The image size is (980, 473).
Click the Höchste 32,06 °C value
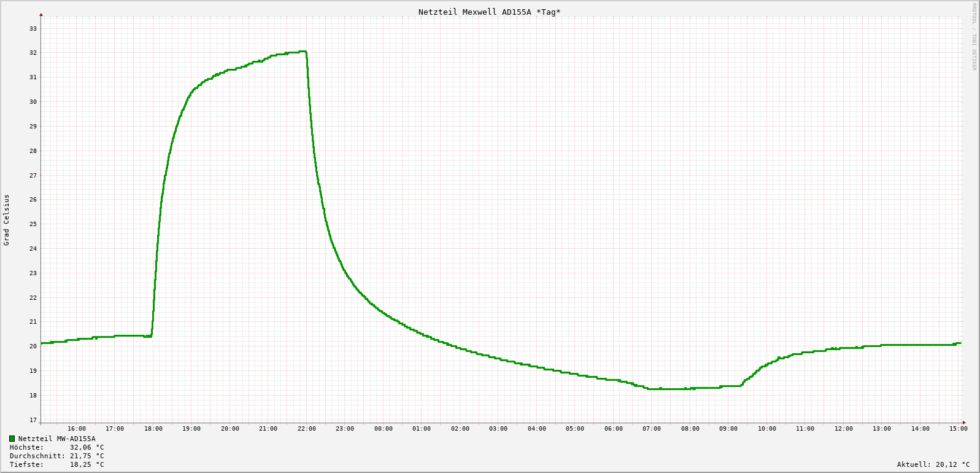tap(87, 447)
